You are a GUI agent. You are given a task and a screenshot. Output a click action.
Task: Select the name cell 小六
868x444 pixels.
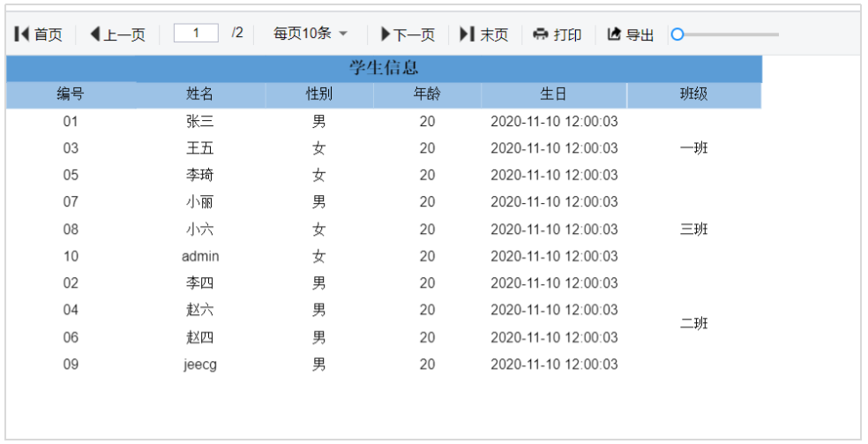tap(200, 230)
